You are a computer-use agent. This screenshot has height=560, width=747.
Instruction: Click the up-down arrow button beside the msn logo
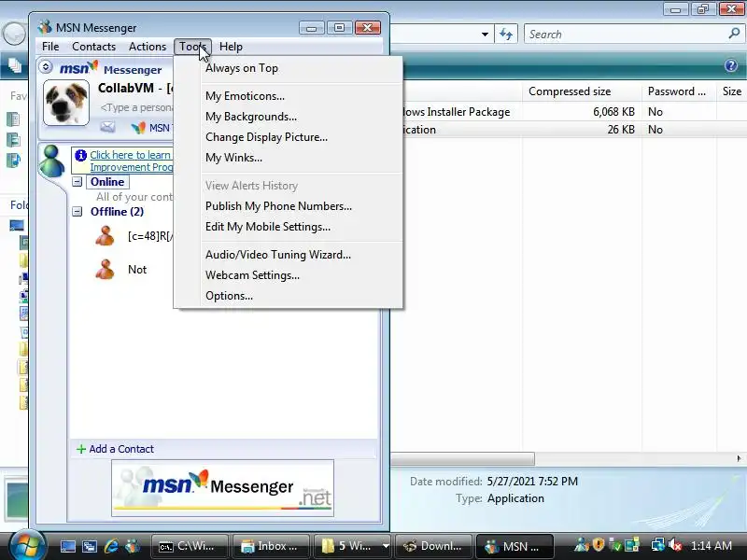coord(46,66)
